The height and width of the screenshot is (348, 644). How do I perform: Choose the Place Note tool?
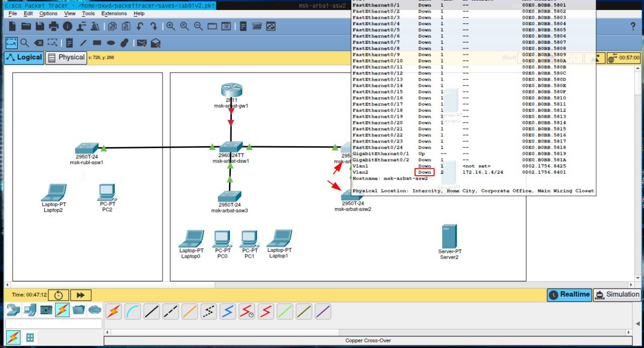click(x=69, y=43)
